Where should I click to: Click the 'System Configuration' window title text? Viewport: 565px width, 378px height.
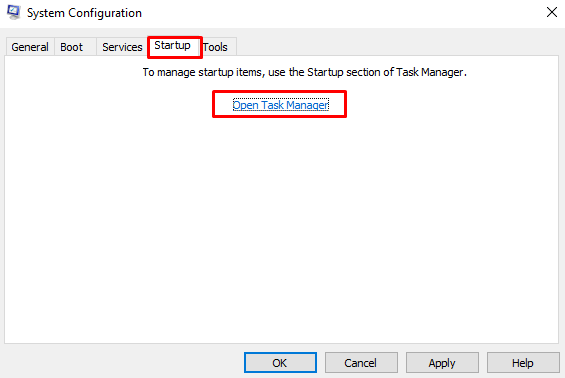[x=84, y=13]
